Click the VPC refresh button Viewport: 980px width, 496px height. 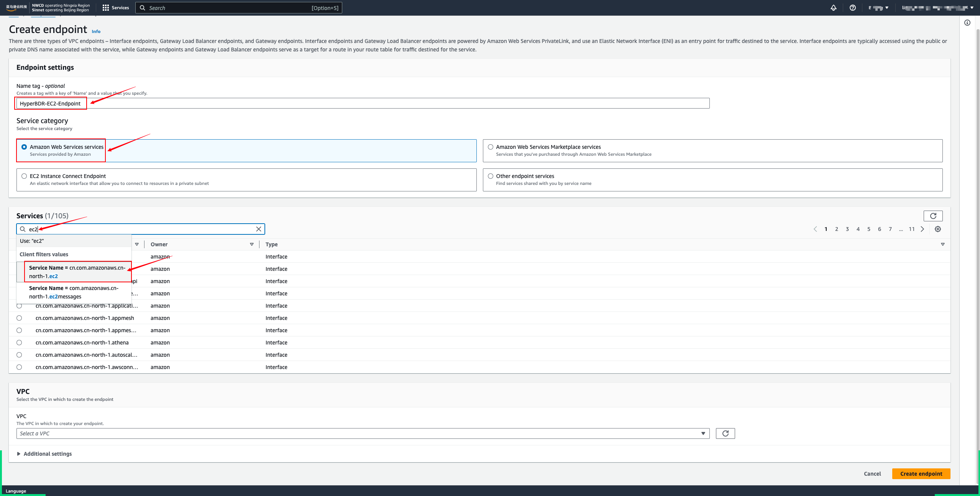725,433
